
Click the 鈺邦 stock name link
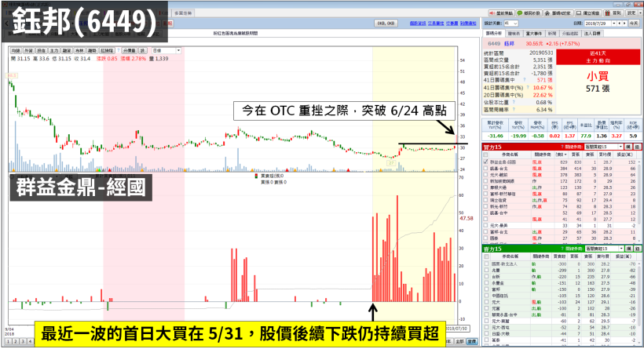point(509,43)
